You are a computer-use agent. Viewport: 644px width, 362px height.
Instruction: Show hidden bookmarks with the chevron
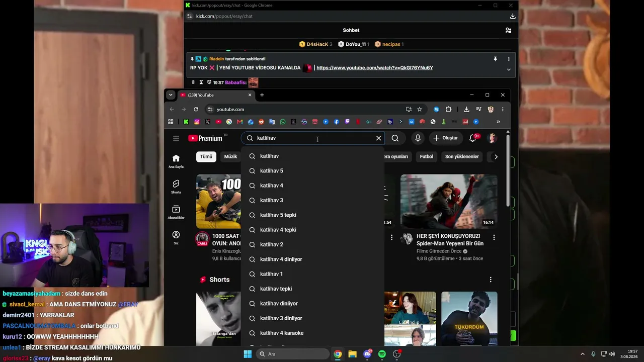(x=498, y=122)
